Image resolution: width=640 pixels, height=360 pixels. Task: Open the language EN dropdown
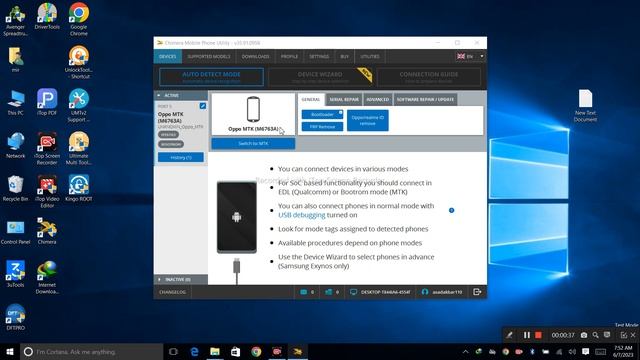tap(470, 56)
